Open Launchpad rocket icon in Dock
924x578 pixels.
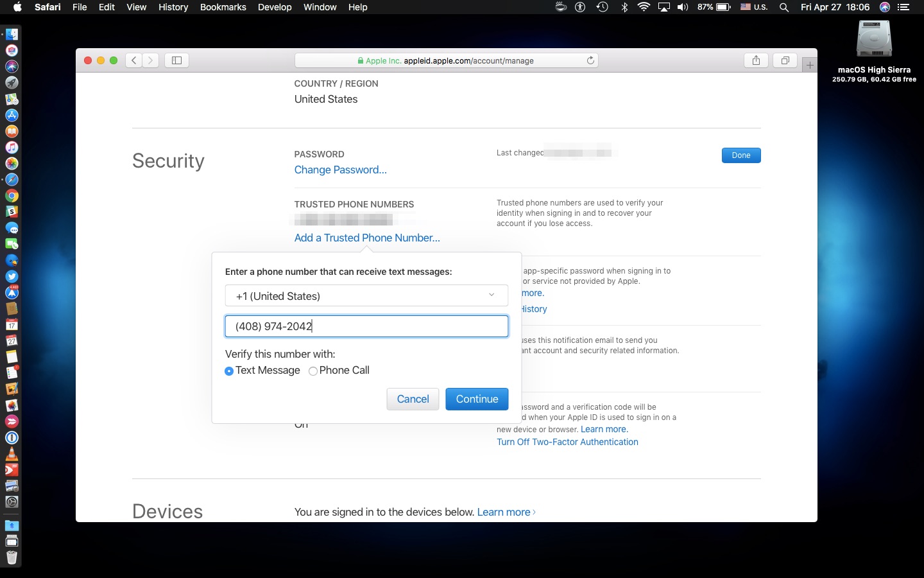12,82
